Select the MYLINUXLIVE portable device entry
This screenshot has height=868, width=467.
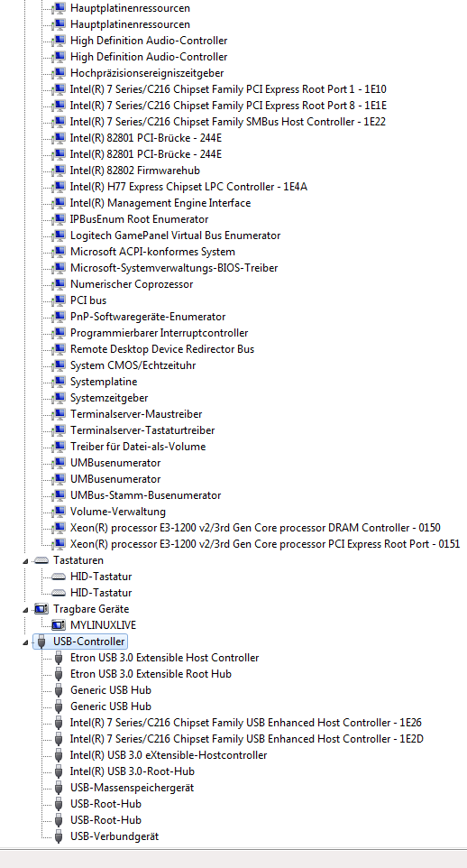[x=103, y=625]
